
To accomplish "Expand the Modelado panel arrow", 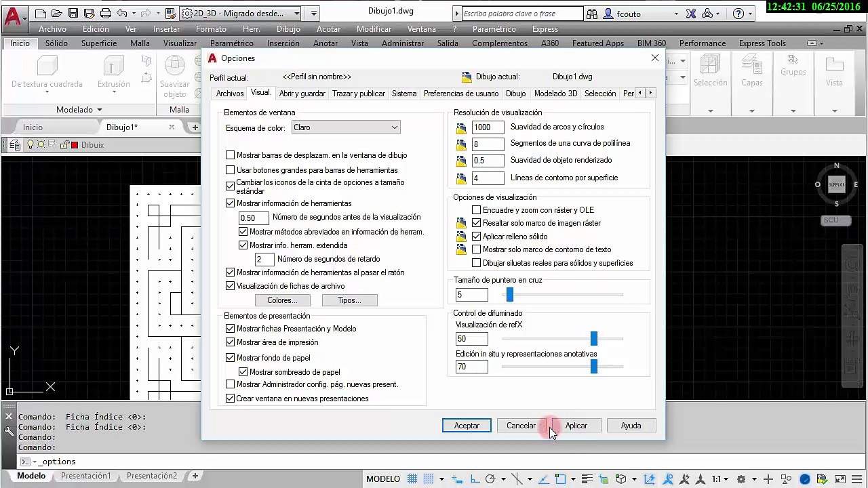I will [x=99, y=110].
